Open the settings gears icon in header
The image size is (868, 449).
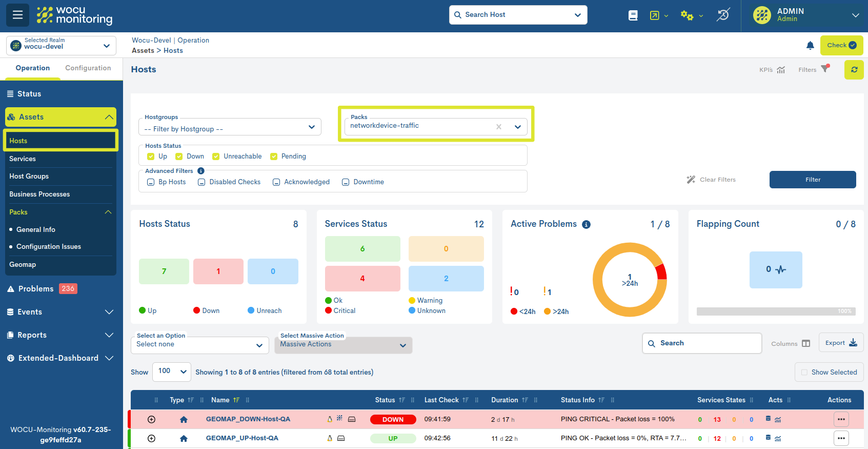tap(687, 15)
